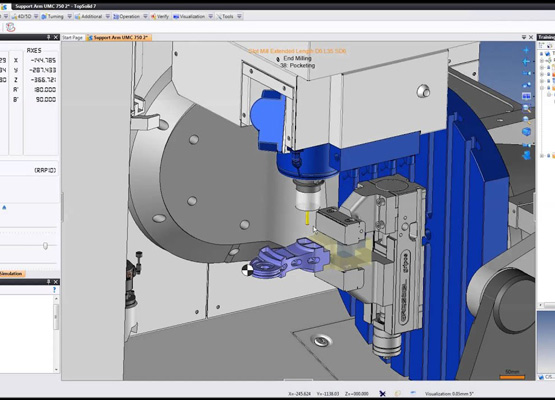Select the Simulation tab at panel bottom

tap(11, 274)
